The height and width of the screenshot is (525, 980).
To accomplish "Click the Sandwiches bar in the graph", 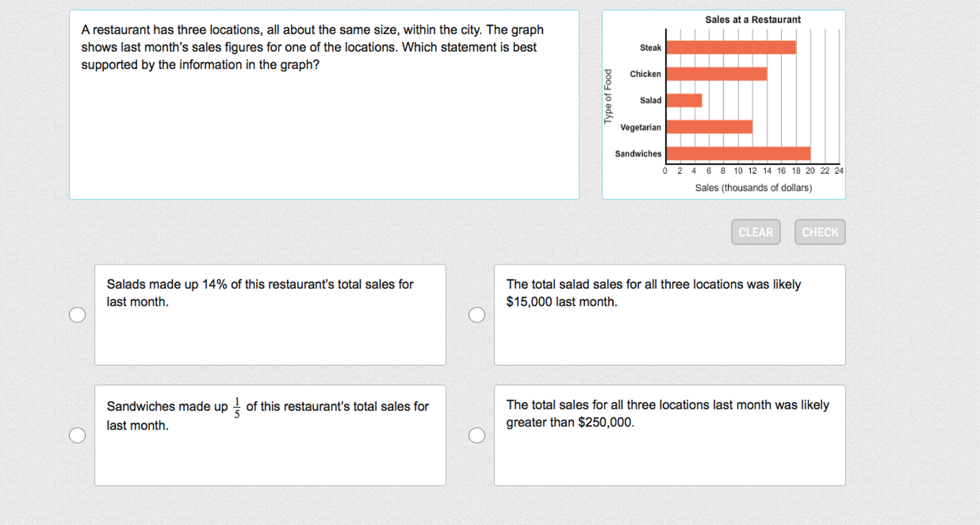I will [738, 153].
